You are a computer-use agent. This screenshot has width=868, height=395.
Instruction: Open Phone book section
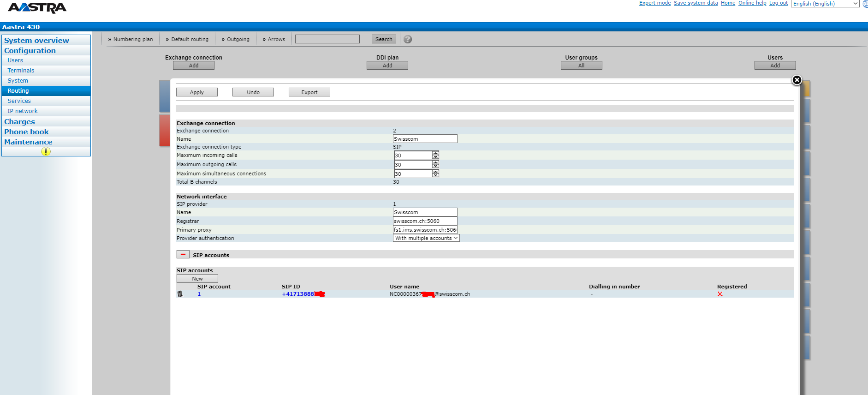(x=26, y=132)
